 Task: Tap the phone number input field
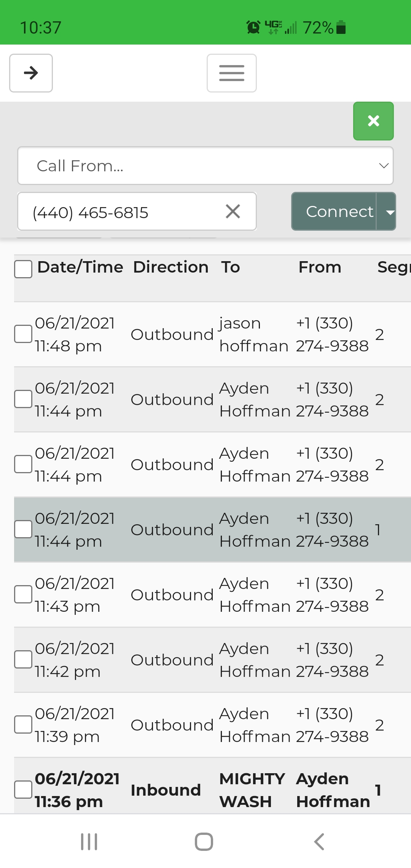tap(122, 212)
